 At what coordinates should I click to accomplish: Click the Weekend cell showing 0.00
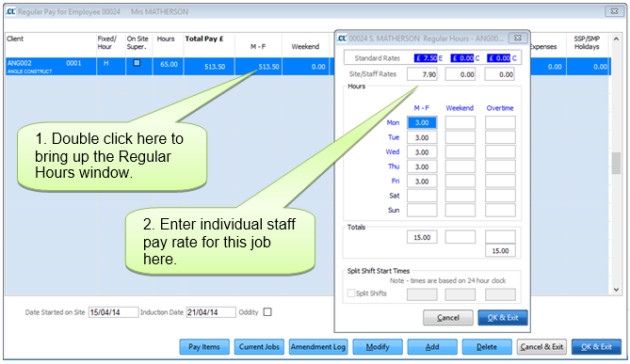pyautogui.click(x=306, y=67)
